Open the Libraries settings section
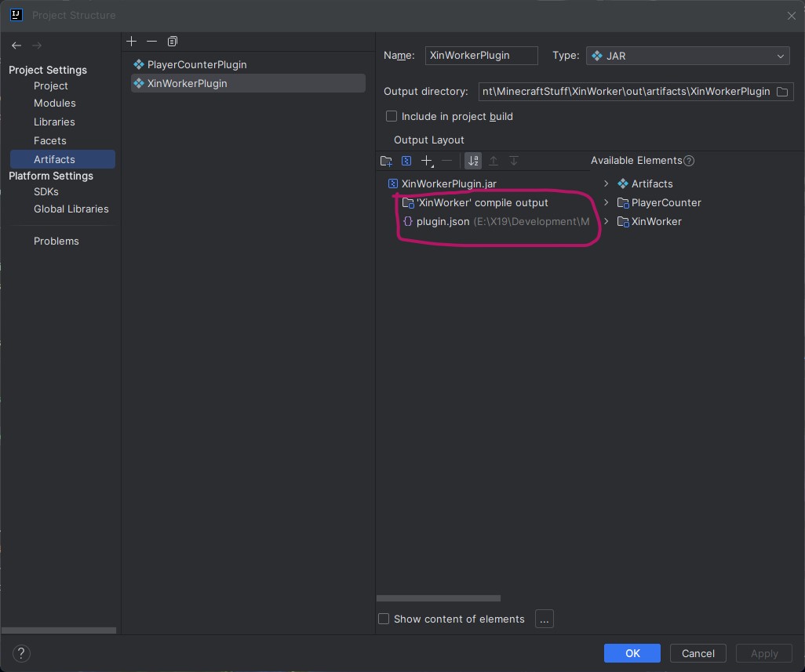The image size is (805, 672). pyautogui.click(x=54, y=122)
